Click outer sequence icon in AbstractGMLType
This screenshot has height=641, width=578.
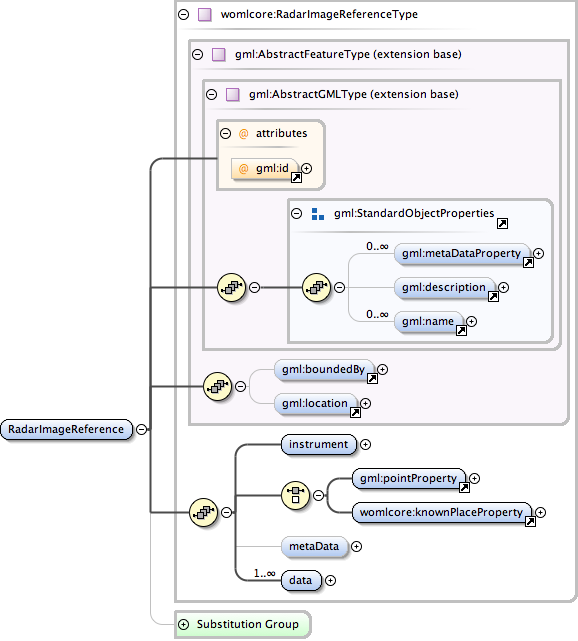pos(231,287)
